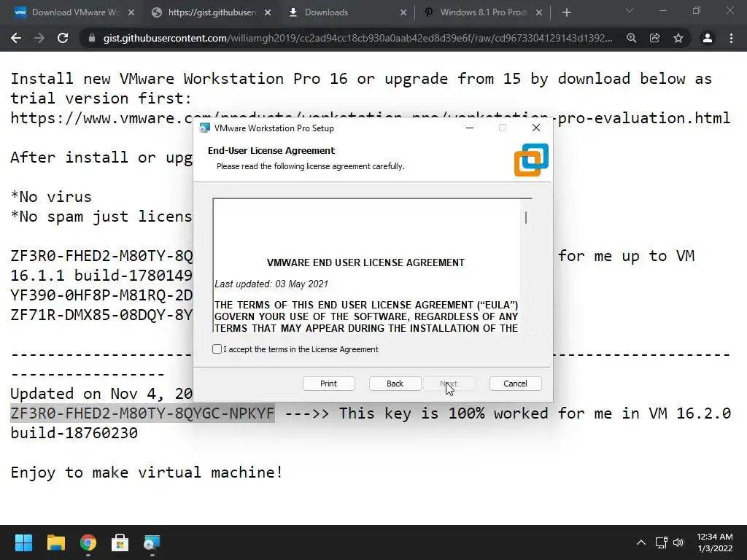Image resolution: width=747 pixels, height=560 pixels.
Task: Click the 'build-18760230' text
Action: 74,433
